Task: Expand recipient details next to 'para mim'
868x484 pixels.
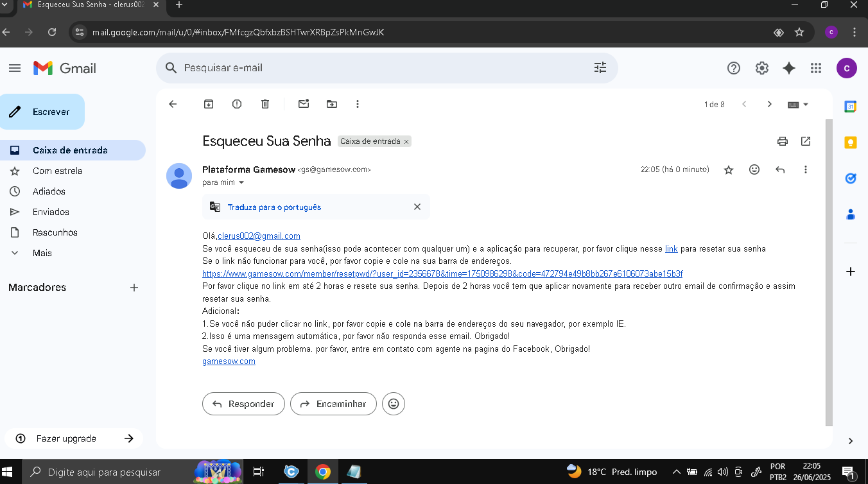Action: 241,183
